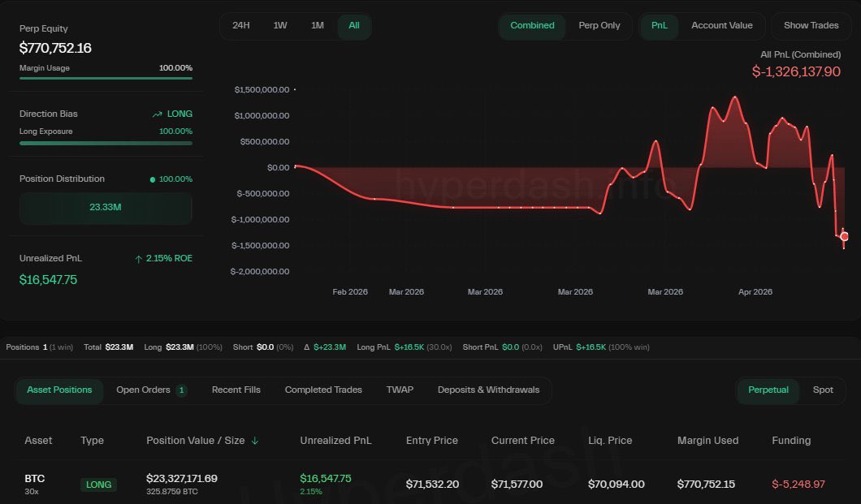Switch to Perp Only view
Image resolution: width=861 pixels, height=504 pixels.
pyautogui.click(x=599, y=26)
